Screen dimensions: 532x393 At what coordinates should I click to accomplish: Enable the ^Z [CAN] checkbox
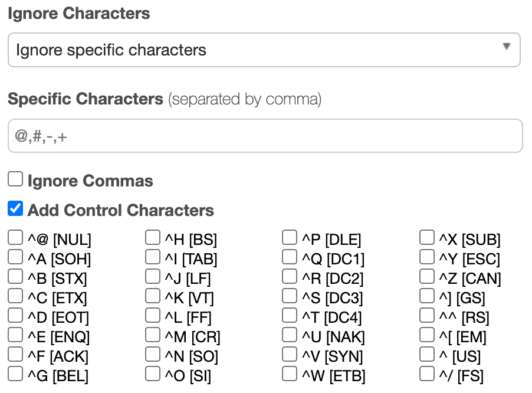427,277
